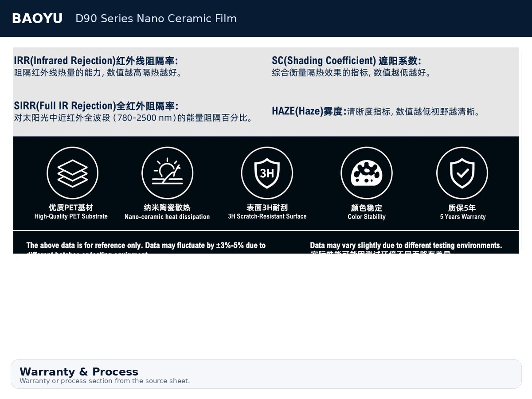Click the 优质PET基材 Chinese label
The image size is (532, 399).
tap(71, 207)
